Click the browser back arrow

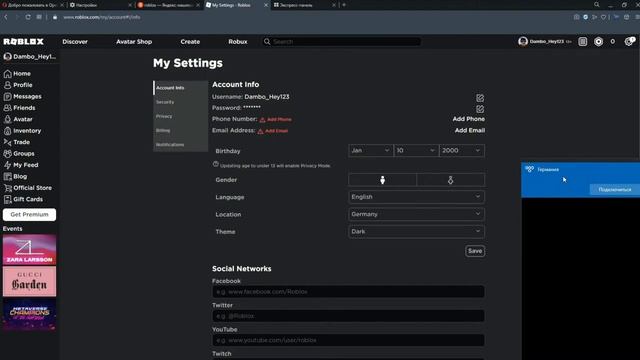tap(6, 17)
